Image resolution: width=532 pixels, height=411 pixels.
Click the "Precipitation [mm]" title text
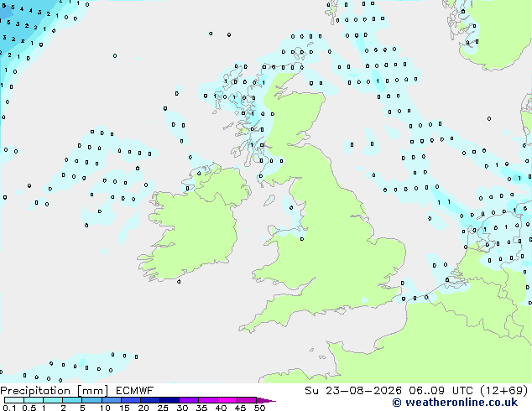pyautogui.click(x=54, y=391)
